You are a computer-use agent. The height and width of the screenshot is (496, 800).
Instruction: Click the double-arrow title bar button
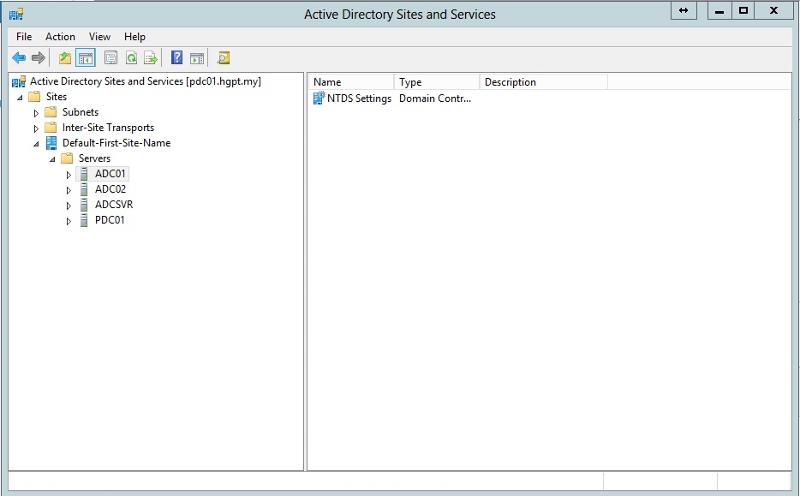tap(684, 10)
